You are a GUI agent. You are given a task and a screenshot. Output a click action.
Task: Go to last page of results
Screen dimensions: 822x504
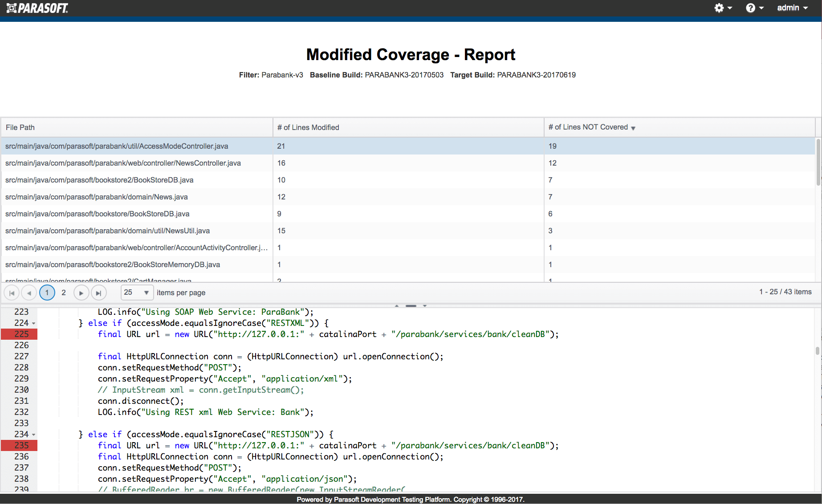98,293
